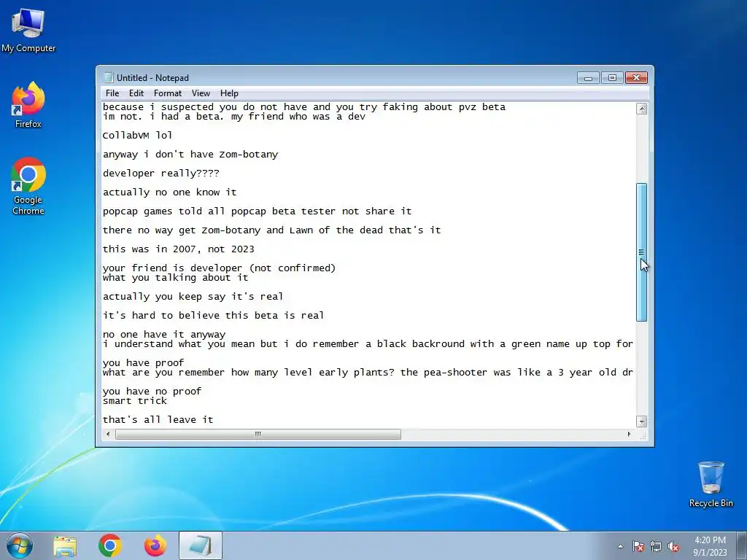Launch Firefox from the taskbar
The image size is (747, 560).
tap(155, 545)
